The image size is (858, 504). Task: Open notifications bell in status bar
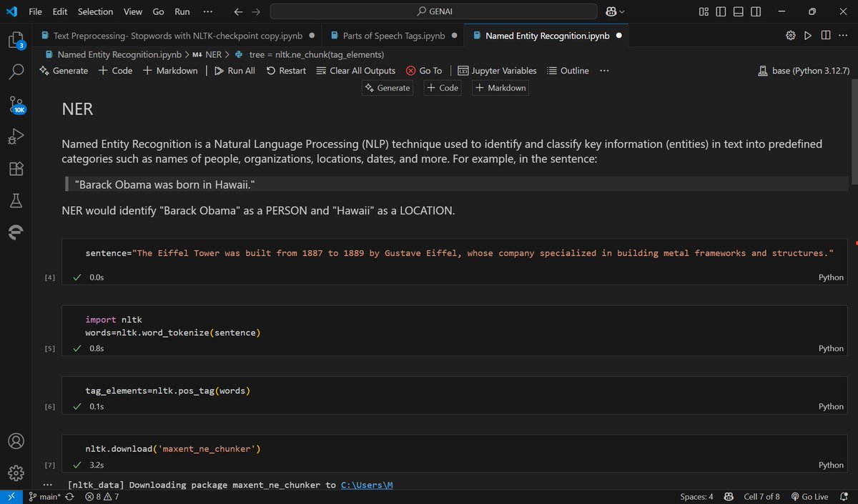[844, 496]
